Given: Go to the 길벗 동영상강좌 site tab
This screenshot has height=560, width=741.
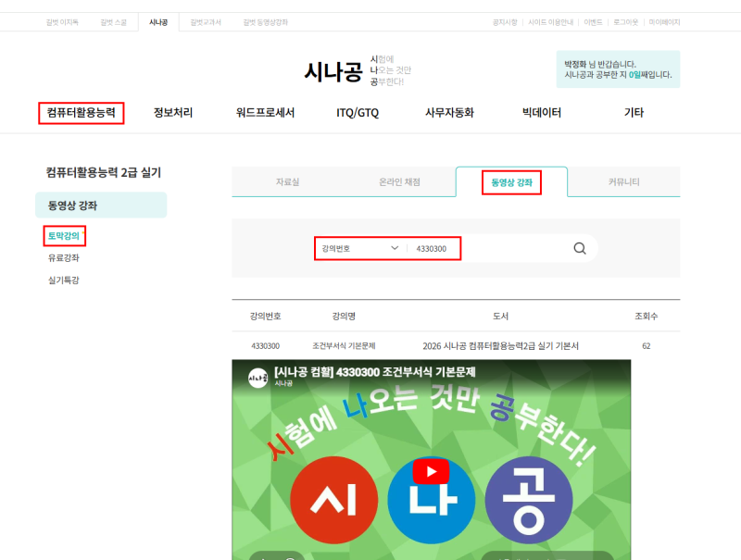Looking at the screenshot, I should click(x=265, y=22).
